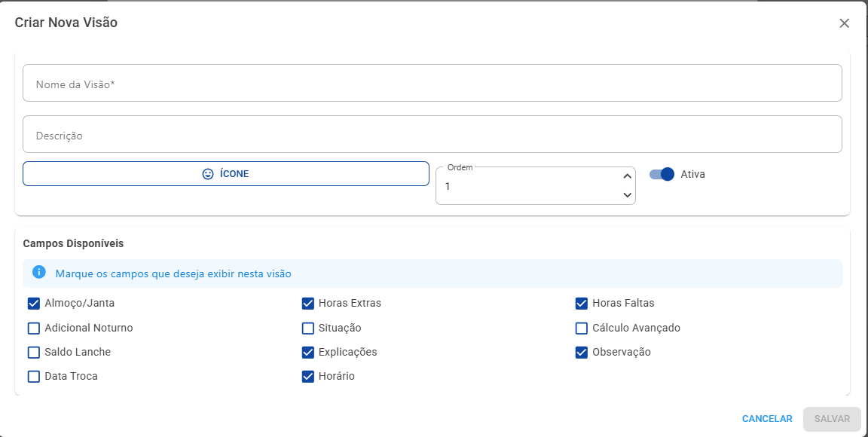Viewport: 868px width, 437px height.
Task: Check the Cálculo Avançado checkbox
Action: pyautogui.click(x=581, y=328)
